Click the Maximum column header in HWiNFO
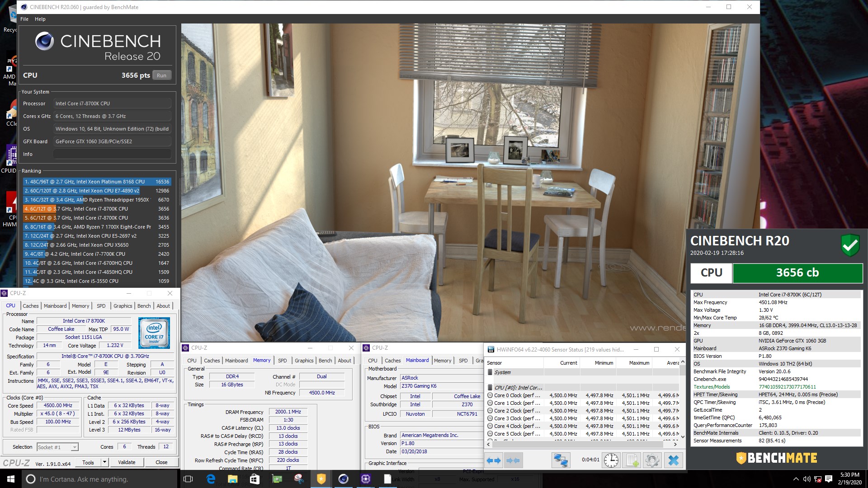This screenshot has height=488, width=868. 633,363
